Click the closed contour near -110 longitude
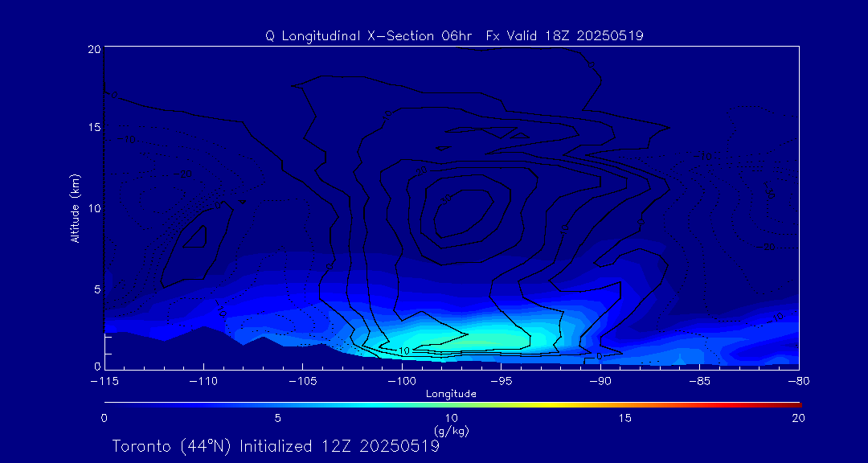 coord(194,236)
